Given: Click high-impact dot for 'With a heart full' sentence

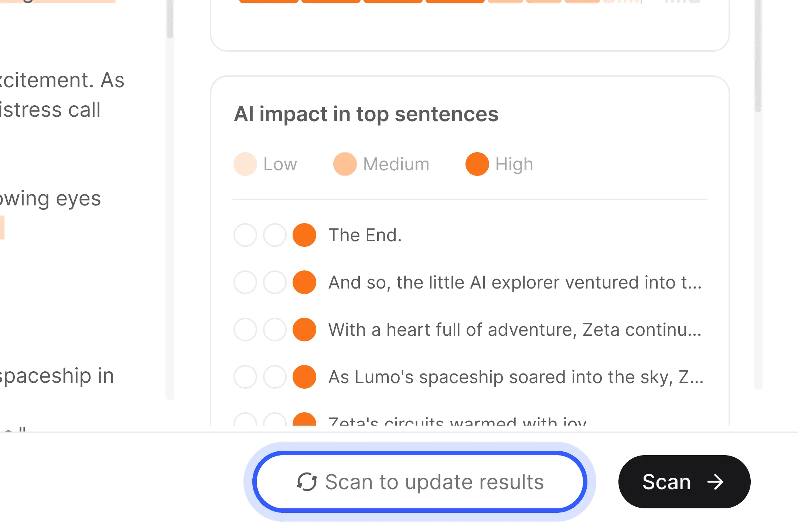Looking at the screenshot, I should coord(304,330).
